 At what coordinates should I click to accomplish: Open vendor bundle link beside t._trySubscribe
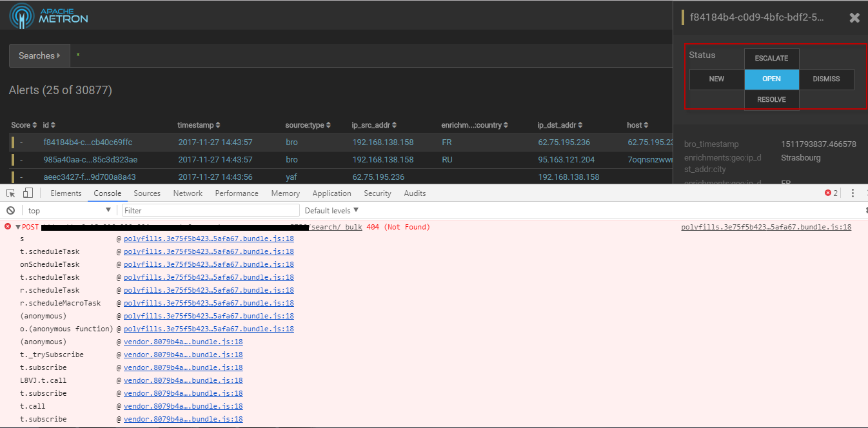(x=183, y=355)
